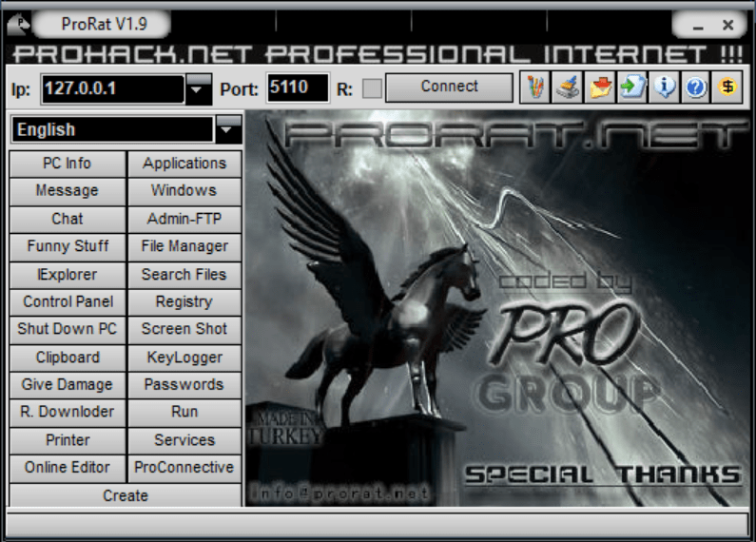Screen dimensions: 756x542
Task: Click the info@prorat.net email text
Action: point(339,494)
